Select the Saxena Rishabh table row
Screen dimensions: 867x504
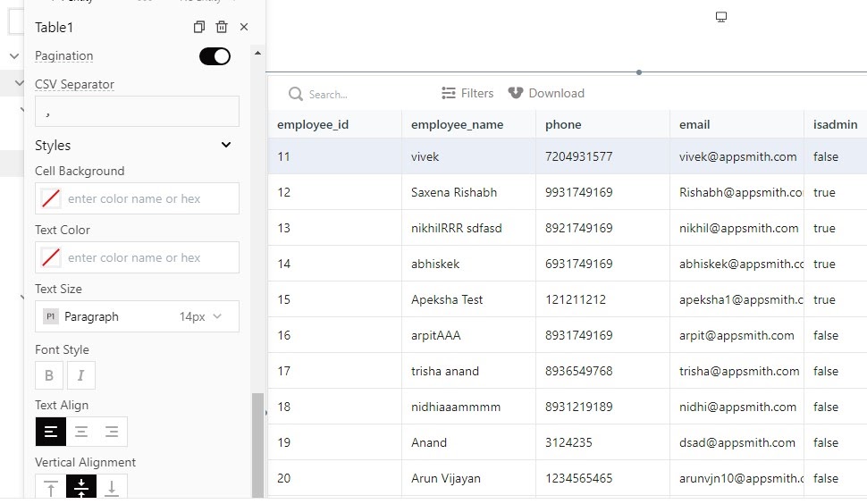click(x=568, y=192)
